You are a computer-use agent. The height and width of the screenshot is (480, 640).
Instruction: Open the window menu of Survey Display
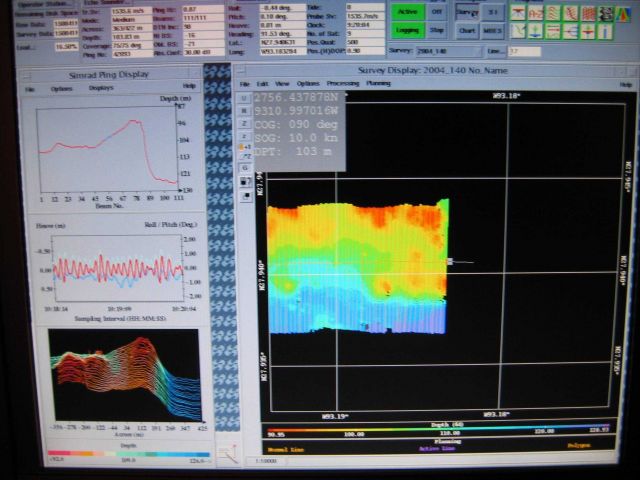(x=241, y=71)
